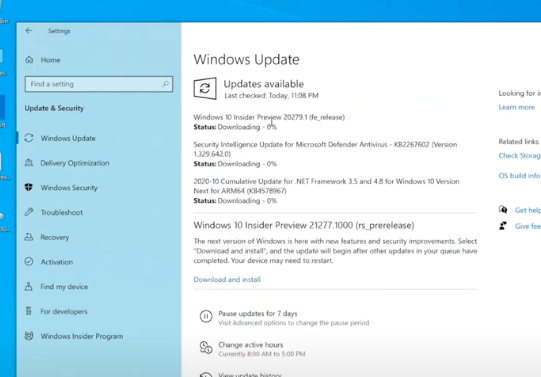This screenshot has height=377, width=541.
Task: Click the For developers icon
Action: click(x=29, y=311)
